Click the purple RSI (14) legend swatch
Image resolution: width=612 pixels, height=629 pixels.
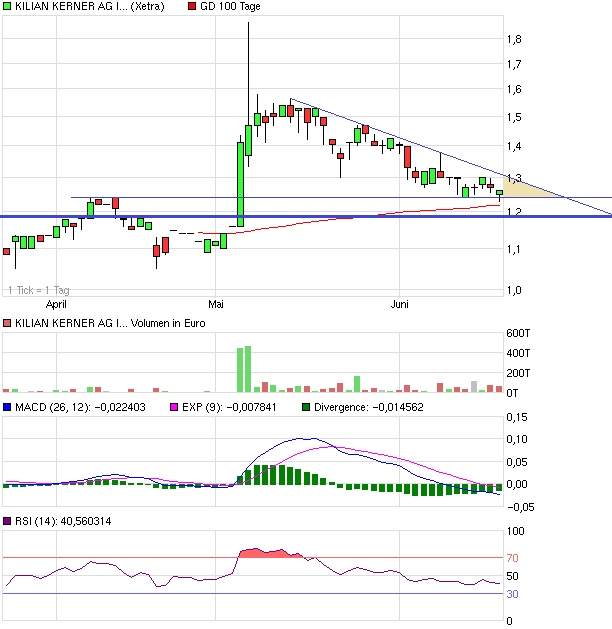tap(7, 522)
